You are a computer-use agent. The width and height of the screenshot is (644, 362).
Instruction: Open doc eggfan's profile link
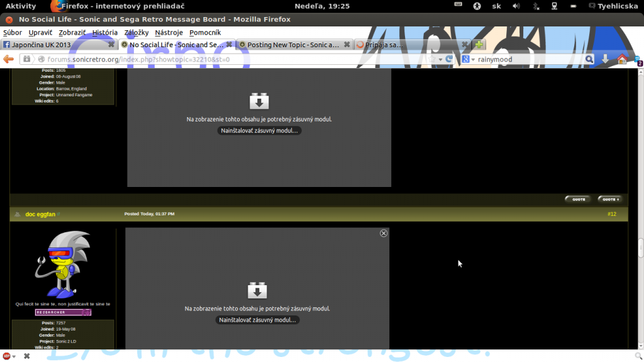point(39,215)
